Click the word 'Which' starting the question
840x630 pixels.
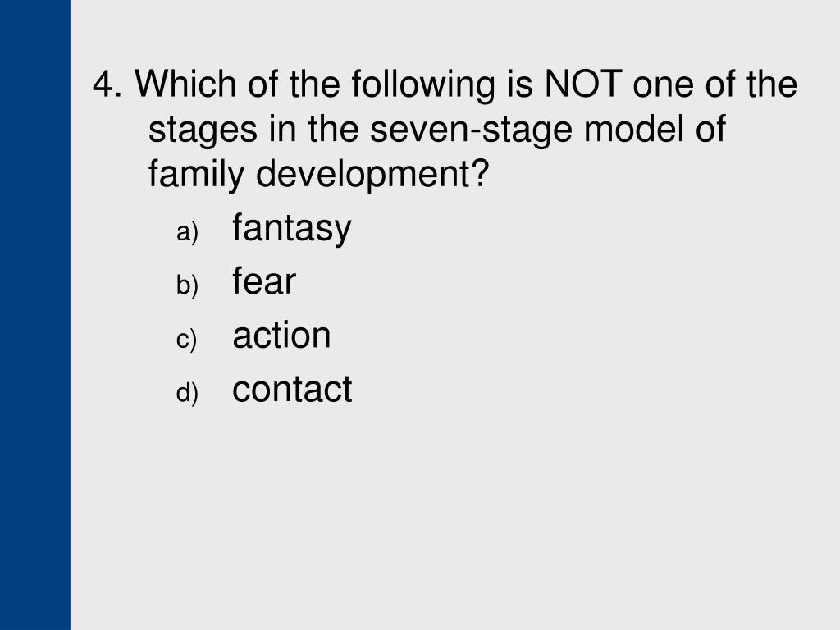coord(185,84)
